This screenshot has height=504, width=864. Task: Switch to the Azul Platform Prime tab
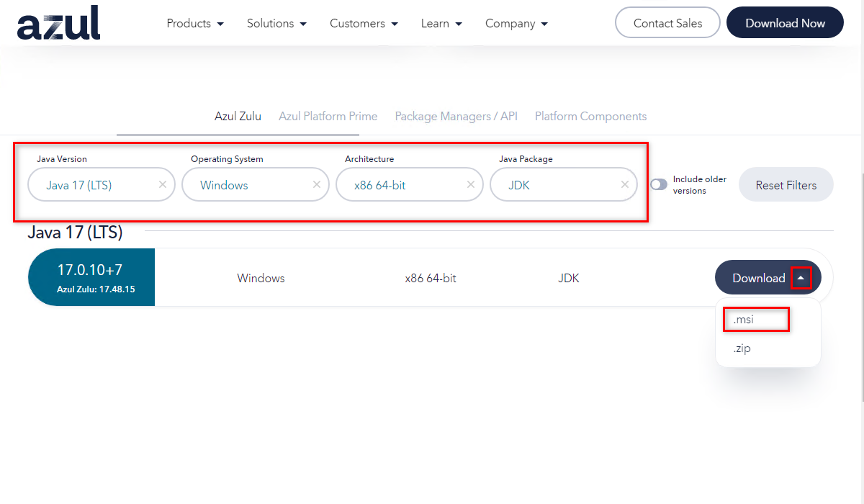pos(328,116)
